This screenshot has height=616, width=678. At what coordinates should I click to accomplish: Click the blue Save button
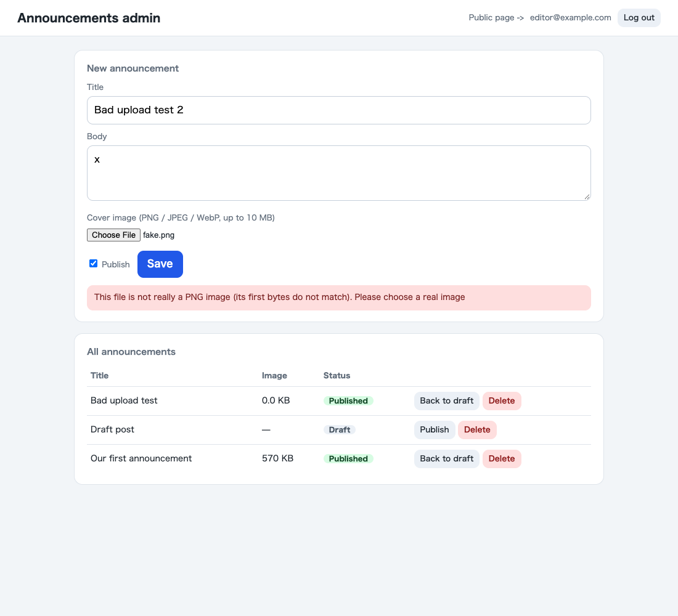(160, 264)
